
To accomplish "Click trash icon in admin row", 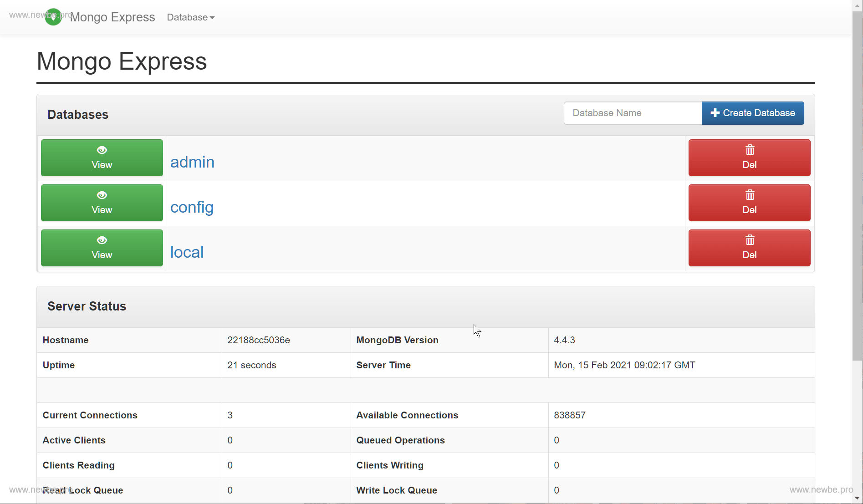I will [x=750, y=150].
